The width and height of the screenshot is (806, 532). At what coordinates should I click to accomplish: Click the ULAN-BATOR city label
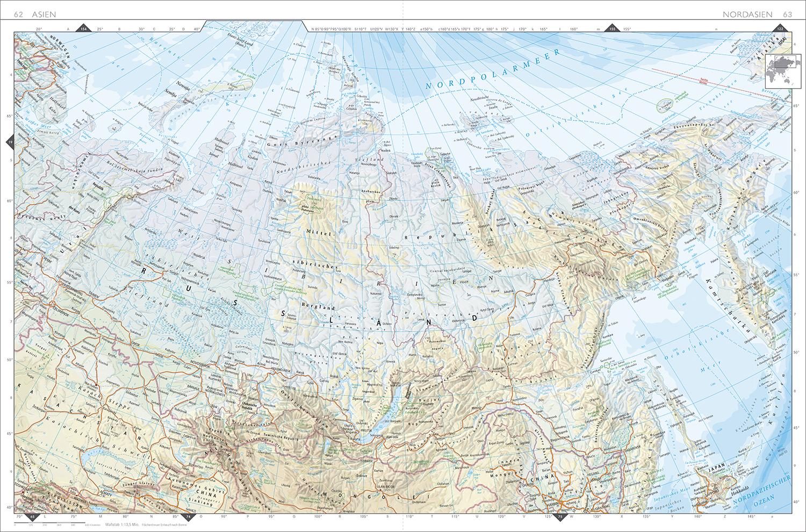tap(386, 486)
